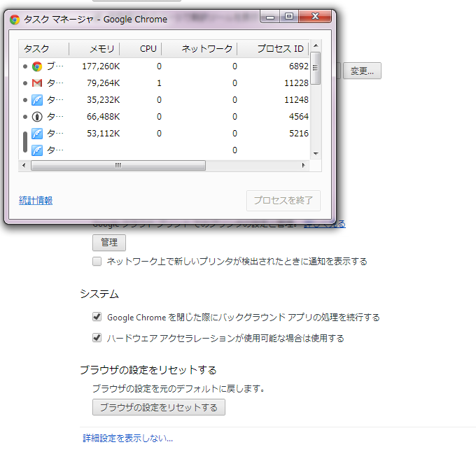Select the memory value 53,112K
Image resolution: width=476 pixels, height=454 pixels.
[103, 134]
